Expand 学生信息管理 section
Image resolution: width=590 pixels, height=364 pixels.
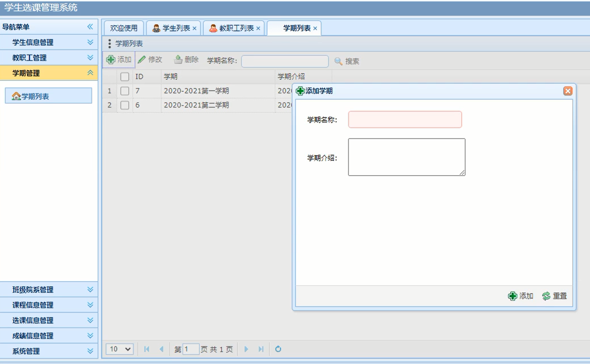click(x=90, y=42)
